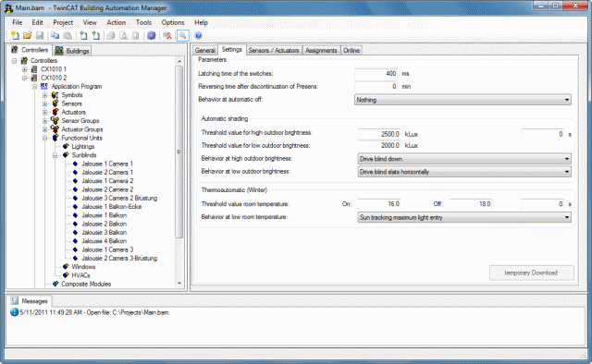The width and height of the screenshot is (592, 364).
Task: Click the Composite Modules node icon
Action: coord(55,284)
